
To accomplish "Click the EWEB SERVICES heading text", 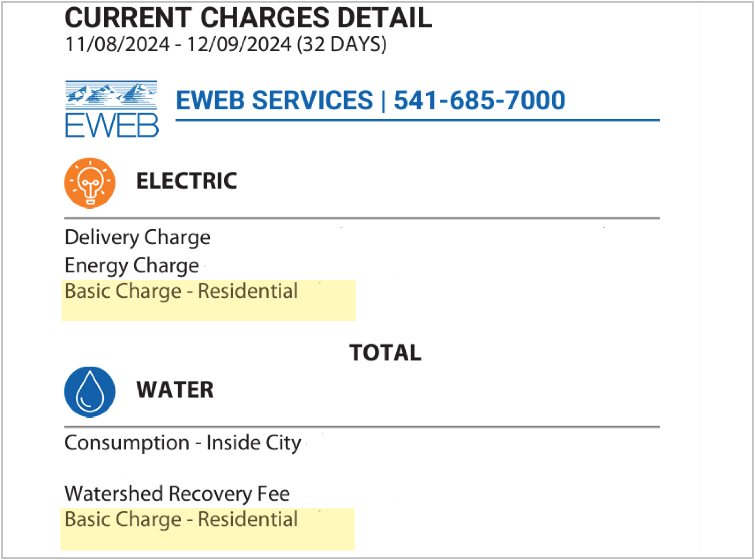I will pos(274,100).
